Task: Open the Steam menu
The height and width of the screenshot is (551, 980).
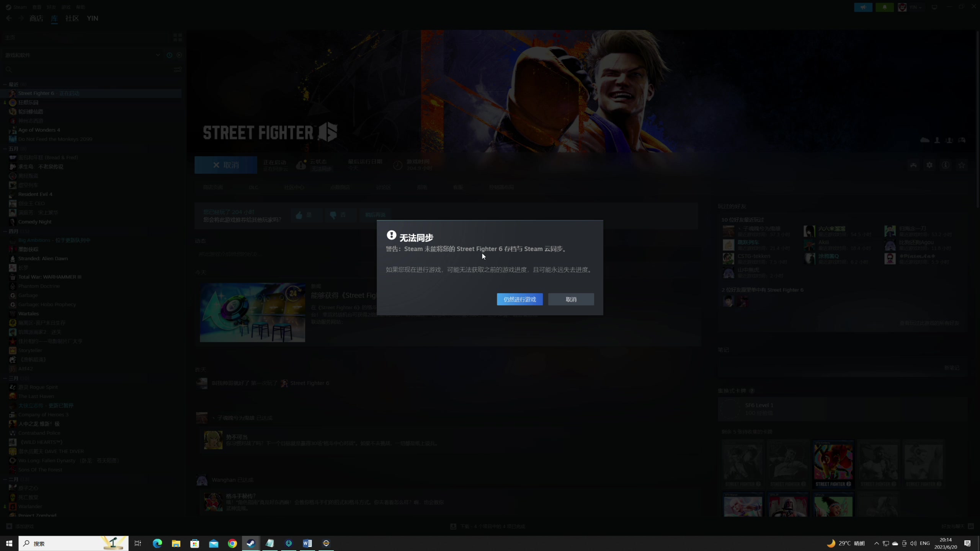Action: pos(16,7)
